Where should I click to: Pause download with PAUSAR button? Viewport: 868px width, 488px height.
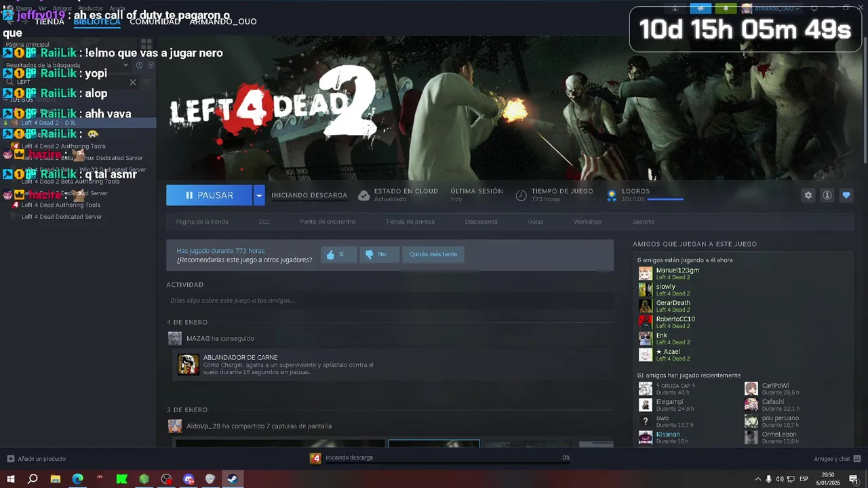click(x=209, y=195)
